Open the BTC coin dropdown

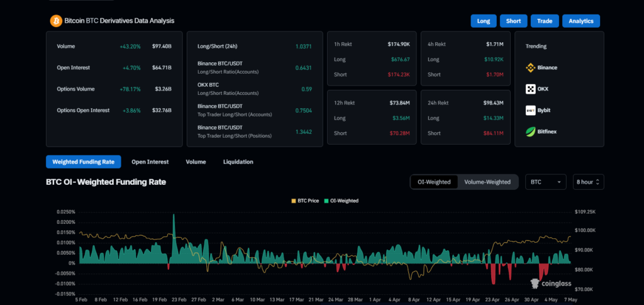[x=545, y=182]
